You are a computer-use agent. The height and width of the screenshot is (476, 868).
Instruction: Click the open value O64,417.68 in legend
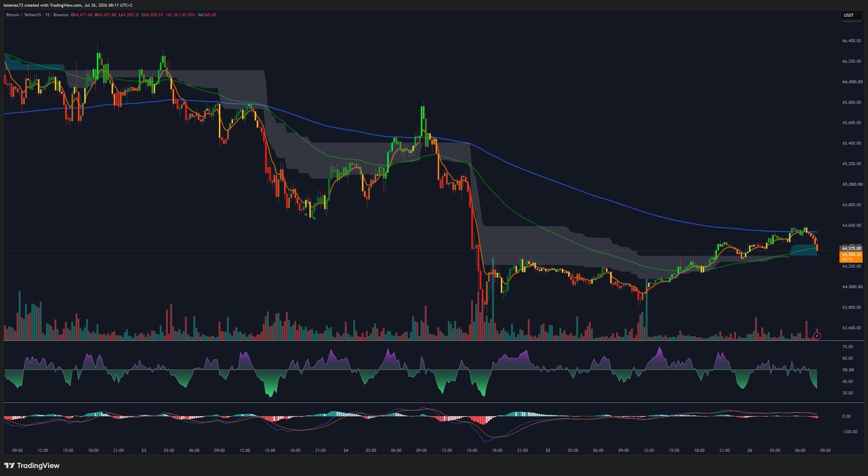(x=82, y=15)
